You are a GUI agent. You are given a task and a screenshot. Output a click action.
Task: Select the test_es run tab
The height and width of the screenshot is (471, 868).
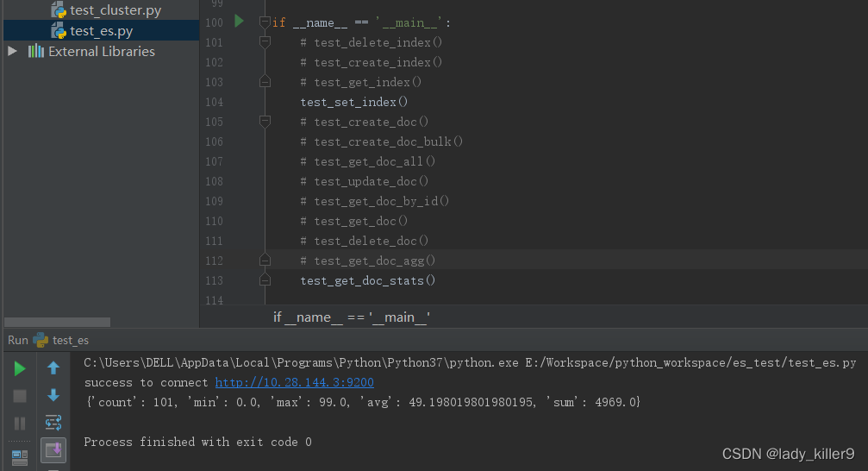(71, 340)
